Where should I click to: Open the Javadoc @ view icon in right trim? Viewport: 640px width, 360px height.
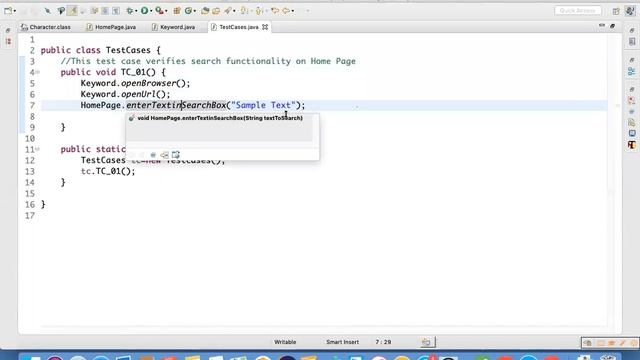coord(632,111)
